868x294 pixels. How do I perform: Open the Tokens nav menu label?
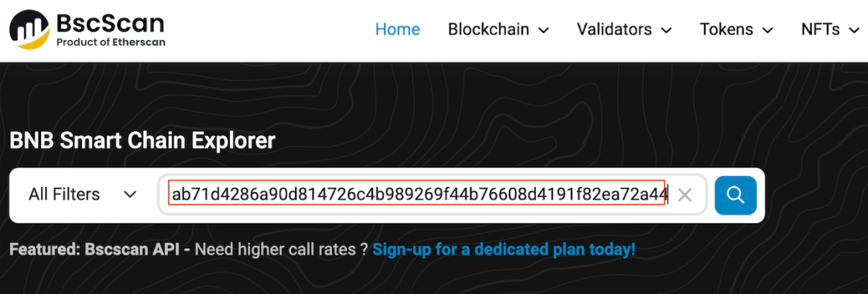click(x=727, y=29)
